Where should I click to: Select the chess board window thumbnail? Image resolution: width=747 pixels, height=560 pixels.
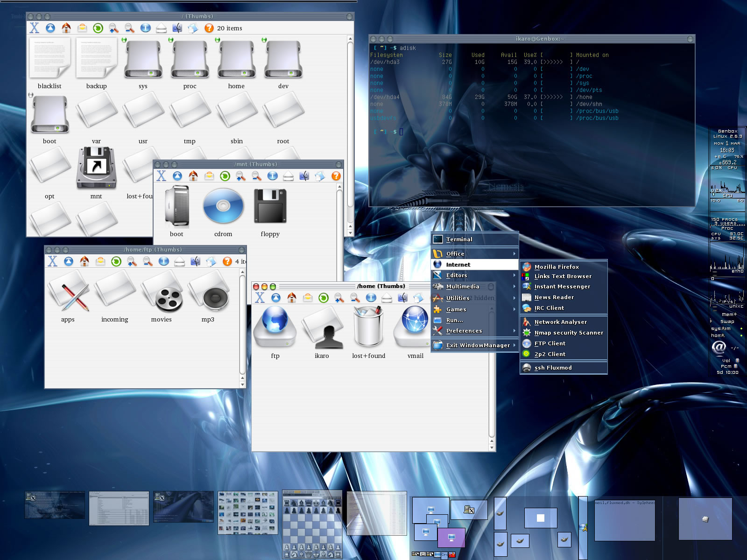(312, 525)
